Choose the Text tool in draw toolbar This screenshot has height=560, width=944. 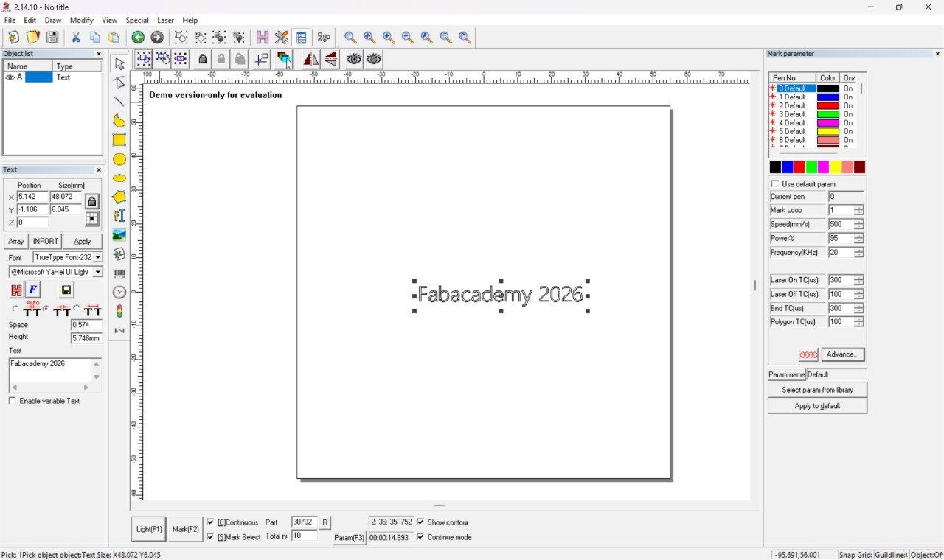(x=119, y=216)
